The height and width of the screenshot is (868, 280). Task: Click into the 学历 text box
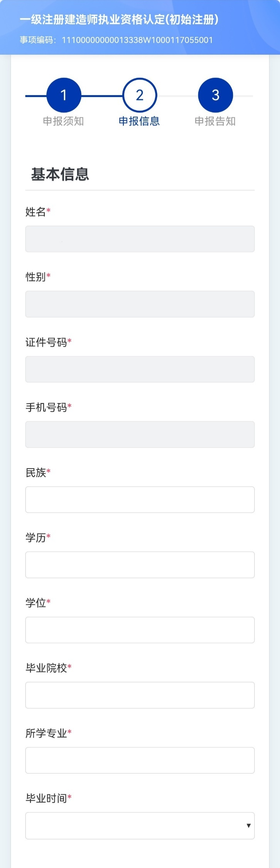point(140,565)
